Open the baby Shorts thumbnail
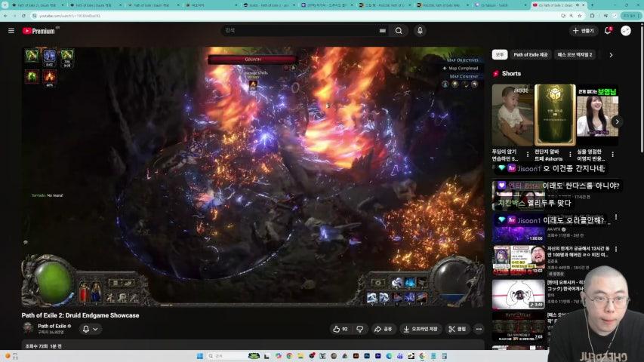This screenshot has height=362, width=644. pos(512,115)
